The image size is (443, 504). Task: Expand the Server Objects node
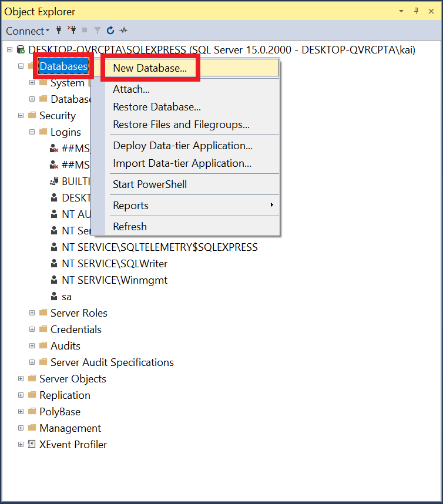click(x=21, y=379)
